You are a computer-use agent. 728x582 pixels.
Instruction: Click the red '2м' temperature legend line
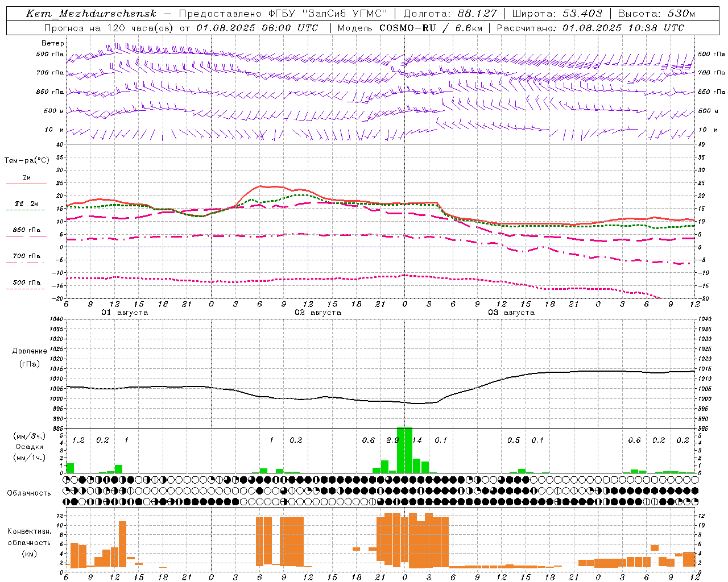pyautogui.click(x=26, y=184)
